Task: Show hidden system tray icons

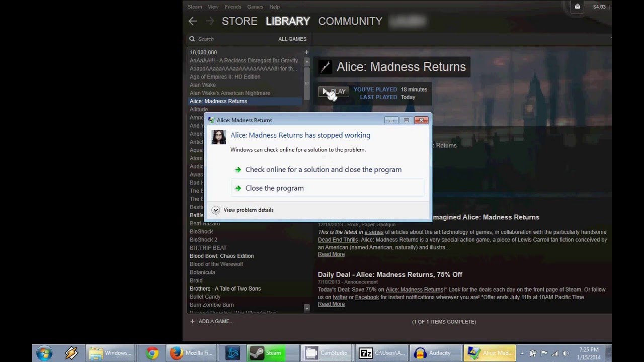Action: point(522,353)
